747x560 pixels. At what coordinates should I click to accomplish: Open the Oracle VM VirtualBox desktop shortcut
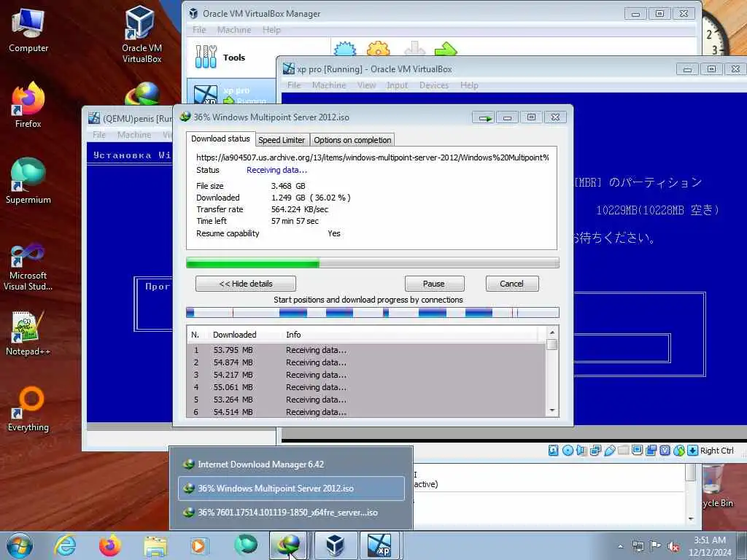[x=142, y=34]
